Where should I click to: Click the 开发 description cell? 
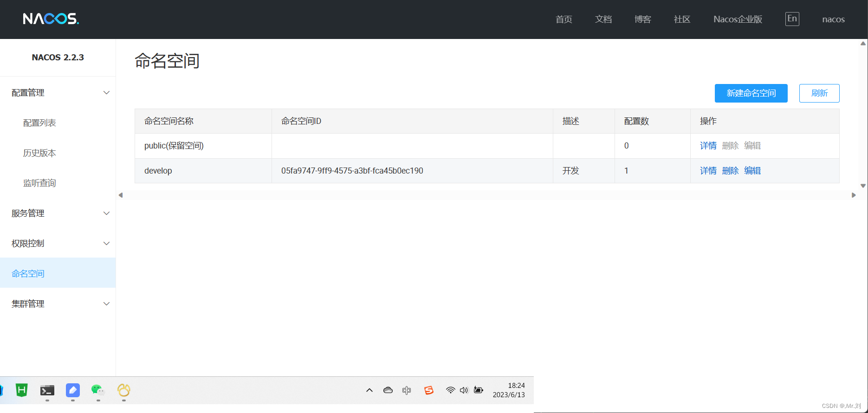[x=584, y=171]
